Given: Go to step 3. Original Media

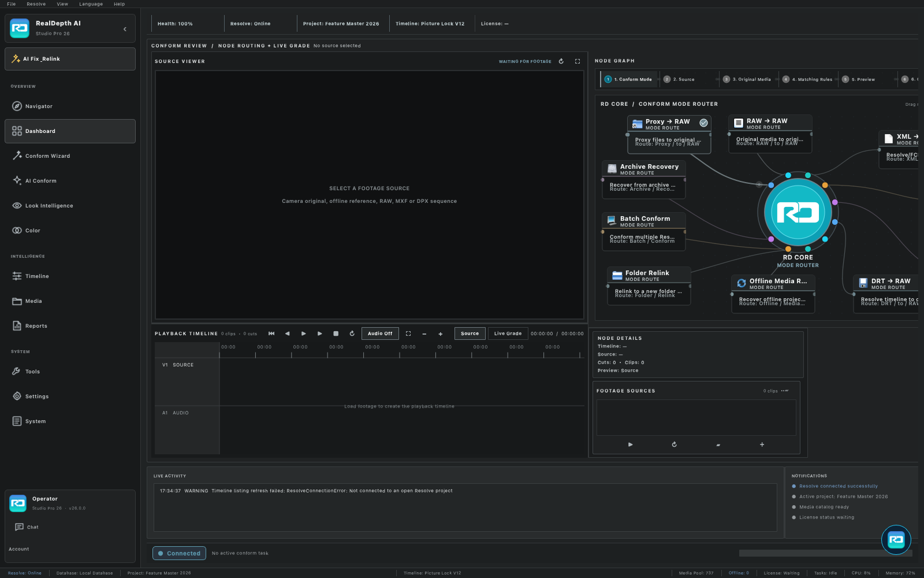Looking at the screenshot, I should click(747, 79).
